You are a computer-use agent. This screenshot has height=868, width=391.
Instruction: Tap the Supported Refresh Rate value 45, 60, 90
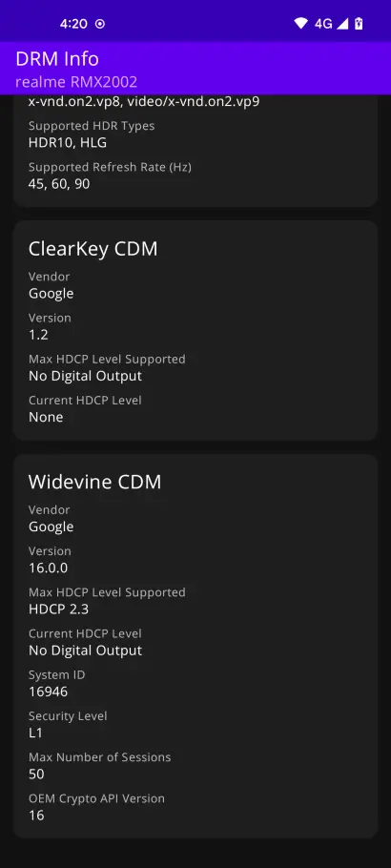coord(59,184)
